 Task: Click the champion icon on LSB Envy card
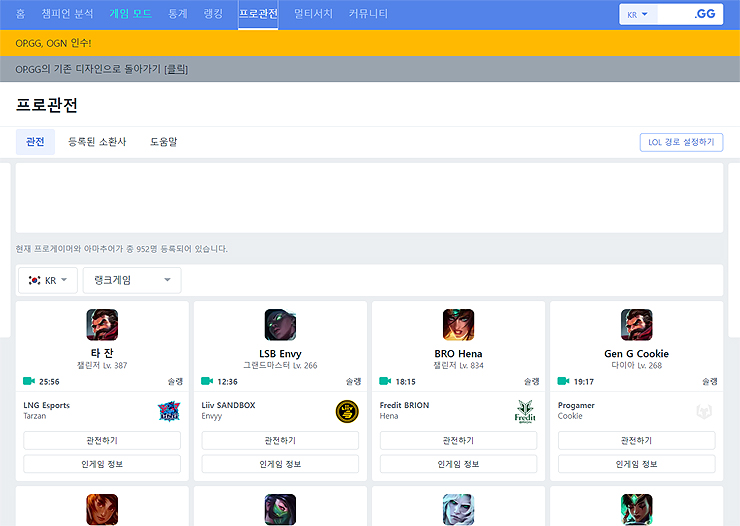pos(280,325)
